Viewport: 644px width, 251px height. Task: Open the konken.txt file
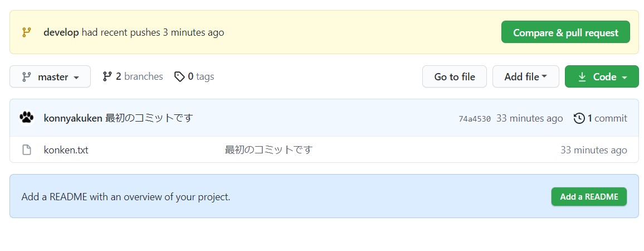(66, 150)
